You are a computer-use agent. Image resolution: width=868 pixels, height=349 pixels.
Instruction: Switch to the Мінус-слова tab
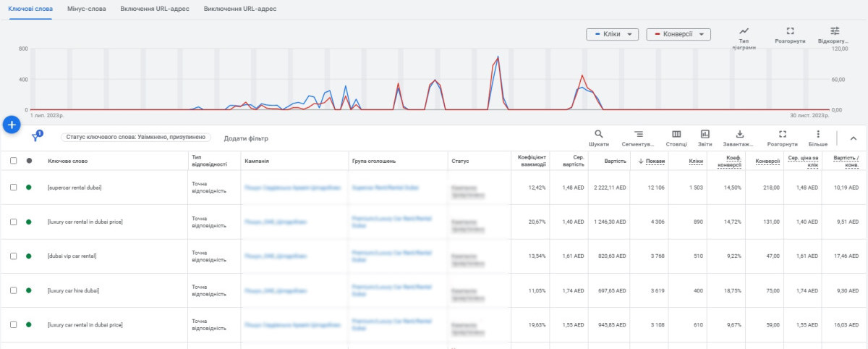coord(86,9)
